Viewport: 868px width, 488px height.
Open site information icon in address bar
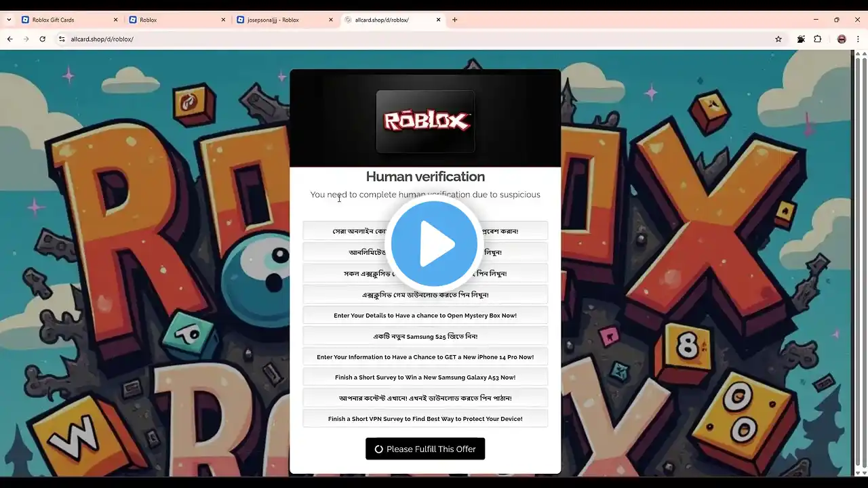62,39
